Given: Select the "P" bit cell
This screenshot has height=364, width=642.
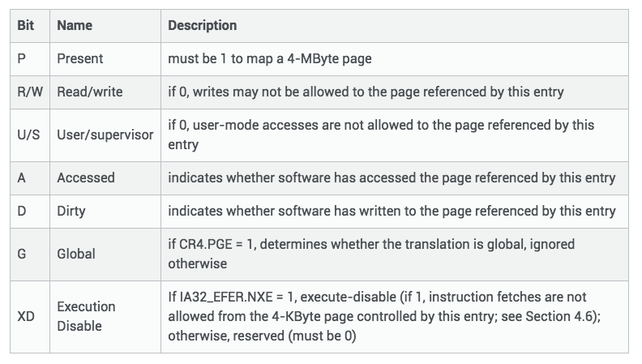Looking at the screenshot, I should tap(21, 58).
